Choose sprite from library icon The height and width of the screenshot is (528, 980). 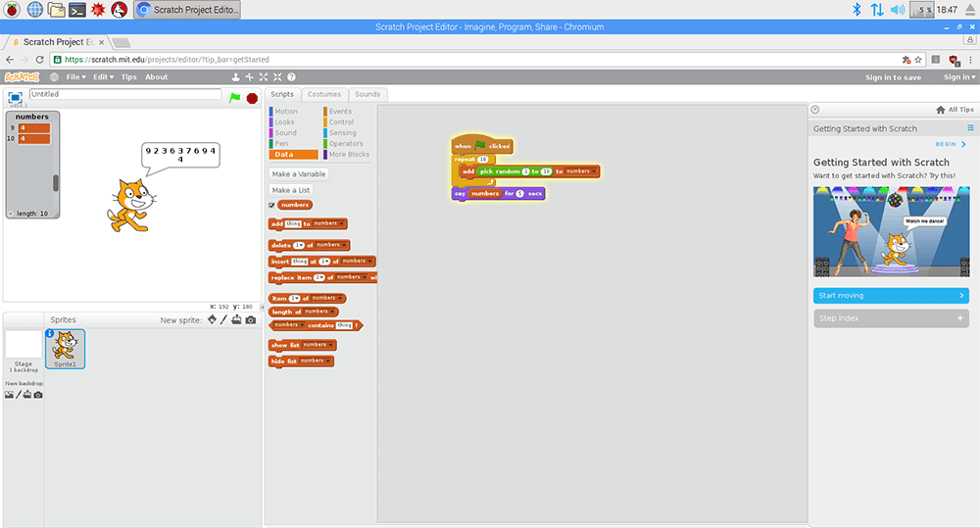click(212, 319)
